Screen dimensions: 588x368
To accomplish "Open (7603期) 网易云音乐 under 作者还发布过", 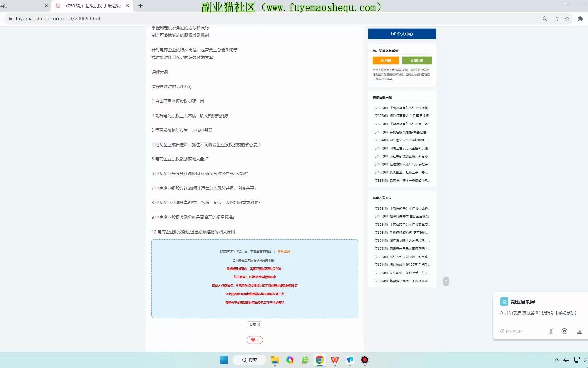I will 402,249.
